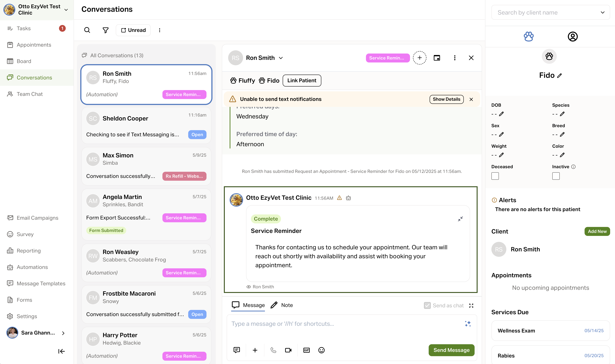Click Send Message button

pyautogui.click(x=451, y=350)
